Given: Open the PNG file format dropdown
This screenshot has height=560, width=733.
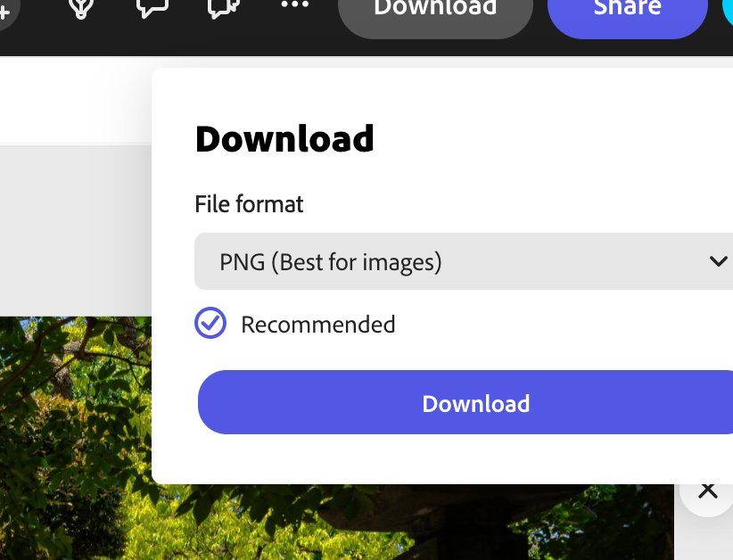Looking at the screenshot, I should click(x=464, y=261).
